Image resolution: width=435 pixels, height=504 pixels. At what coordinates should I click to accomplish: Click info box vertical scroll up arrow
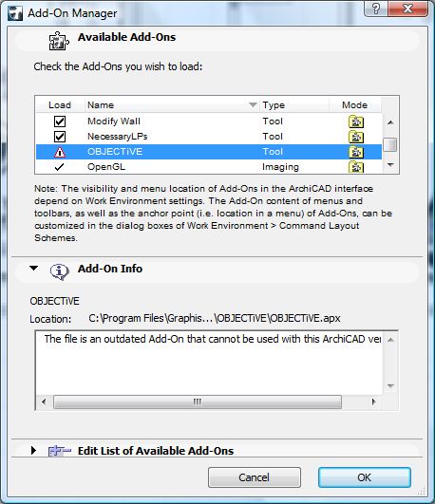[390, 340]
